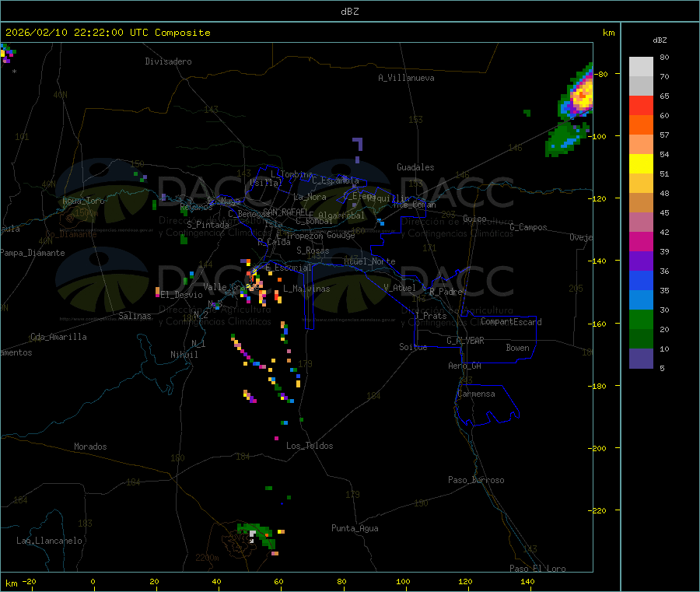Screen dimensions: 700x592
Task: Click the 'L_Tombina' map label
Action: click(x=292, y=174)
